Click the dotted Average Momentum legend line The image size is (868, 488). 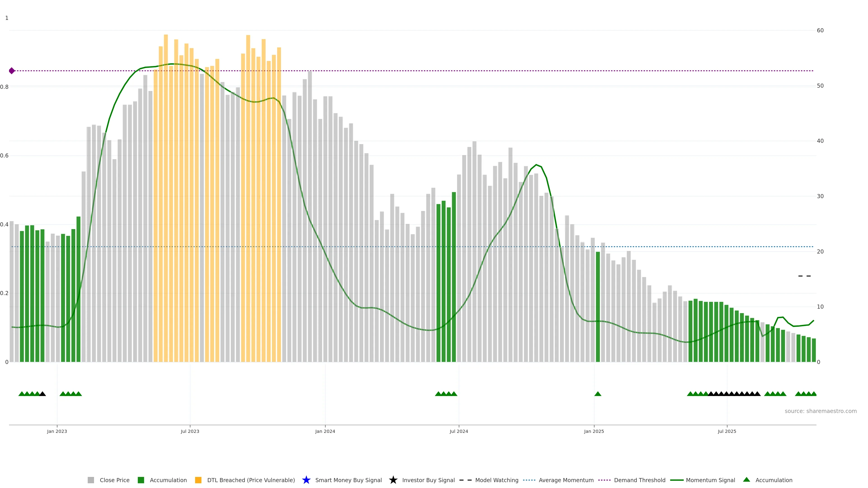[529, 480]
